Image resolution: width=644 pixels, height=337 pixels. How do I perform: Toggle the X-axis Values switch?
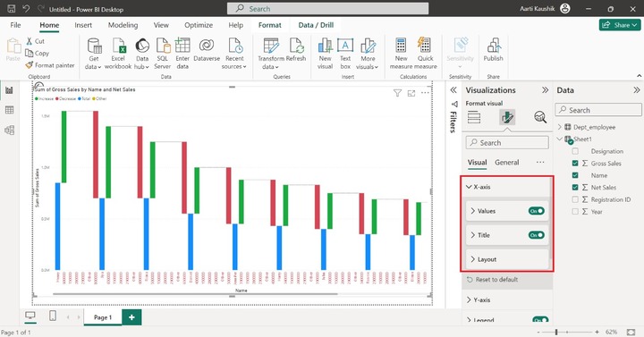[537, 211]
